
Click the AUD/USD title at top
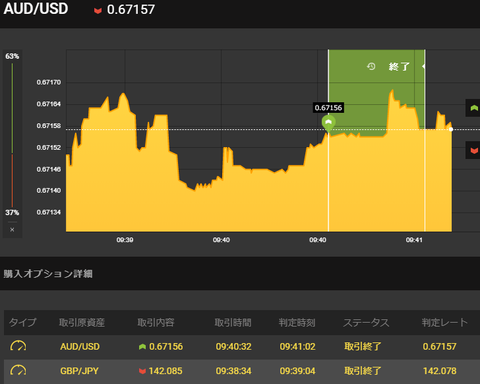click(x=36, y=9)
